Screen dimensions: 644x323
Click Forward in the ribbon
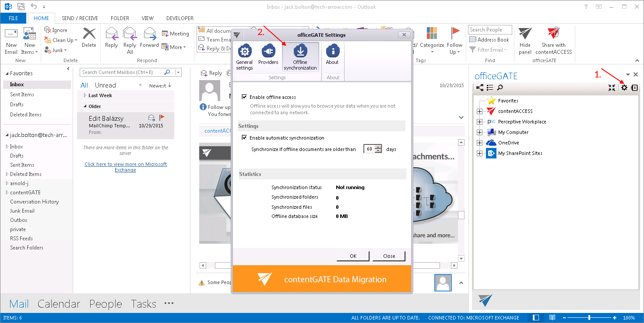pos(150,38)
